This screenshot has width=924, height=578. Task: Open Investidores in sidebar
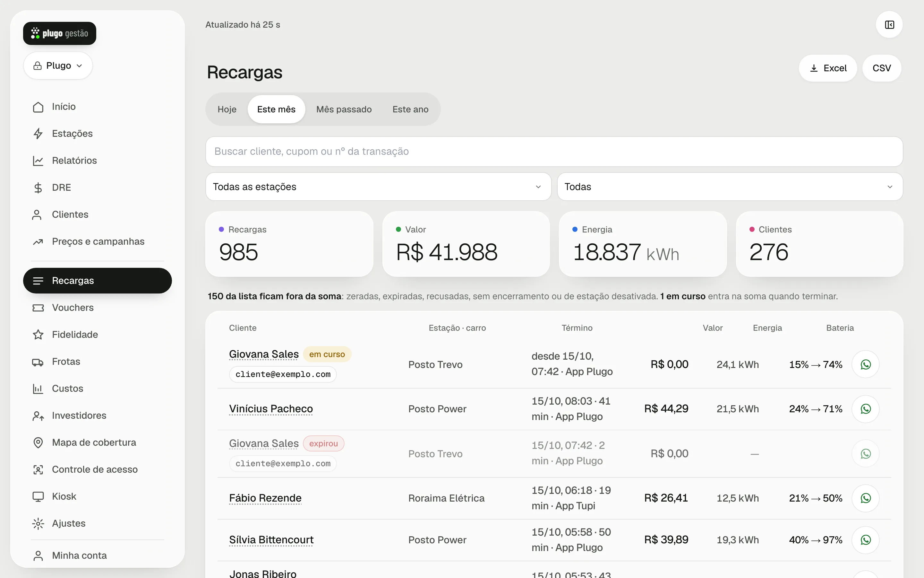coord(97,416)
